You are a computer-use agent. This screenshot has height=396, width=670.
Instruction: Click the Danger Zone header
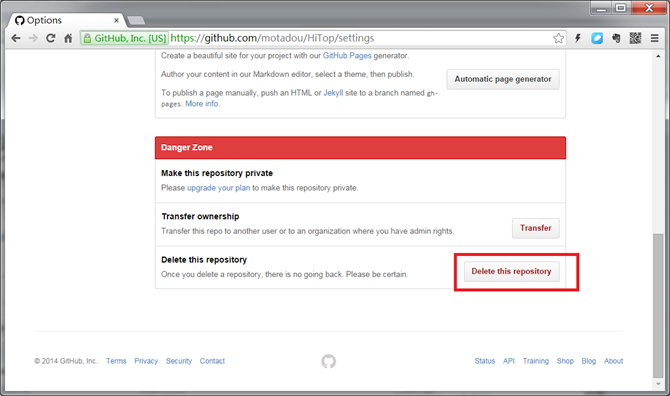[x=360, y=147]
